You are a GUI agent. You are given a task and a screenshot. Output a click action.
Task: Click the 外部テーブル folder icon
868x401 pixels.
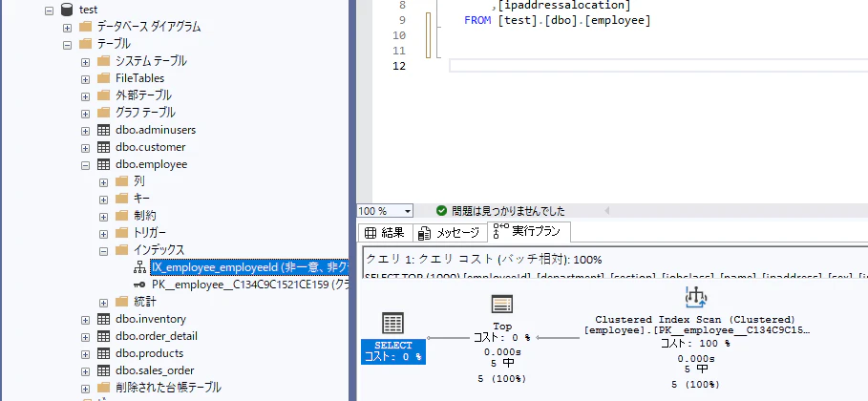pos(103,95)
